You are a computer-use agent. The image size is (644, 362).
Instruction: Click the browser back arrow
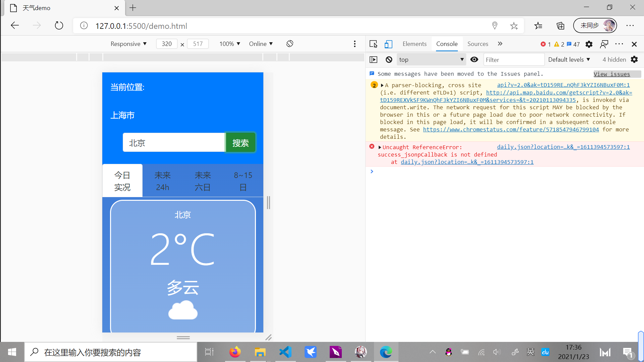coord(15,26)
